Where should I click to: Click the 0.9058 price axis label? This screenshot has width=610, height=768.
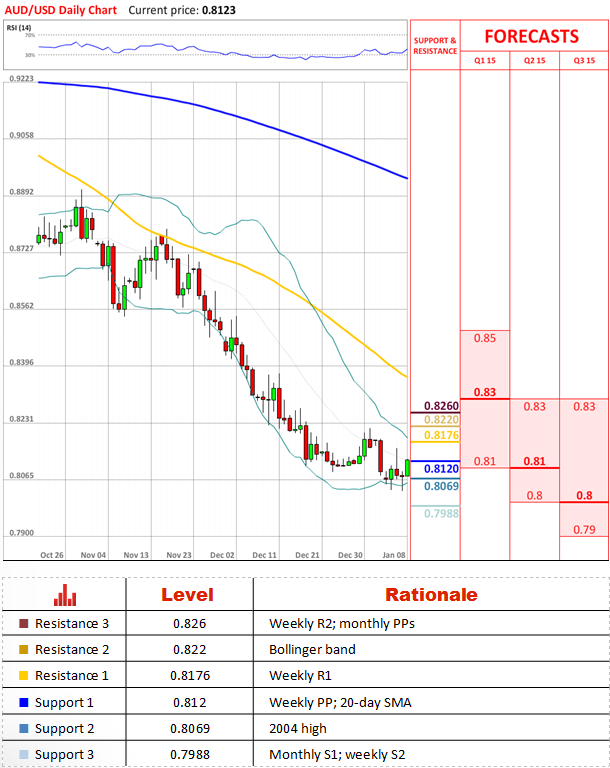(22, 135)
